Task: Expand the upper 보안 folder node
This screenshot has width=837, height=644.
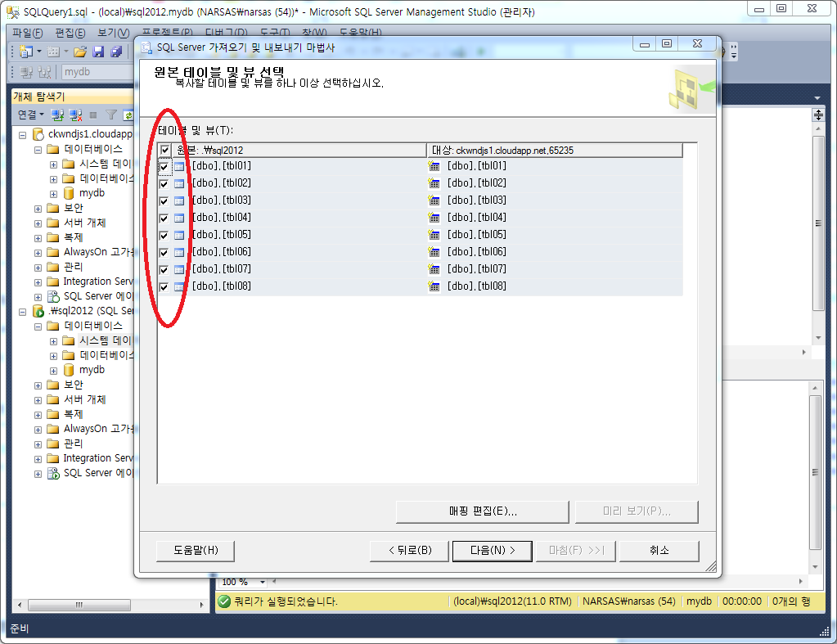Action: [38, 209]
